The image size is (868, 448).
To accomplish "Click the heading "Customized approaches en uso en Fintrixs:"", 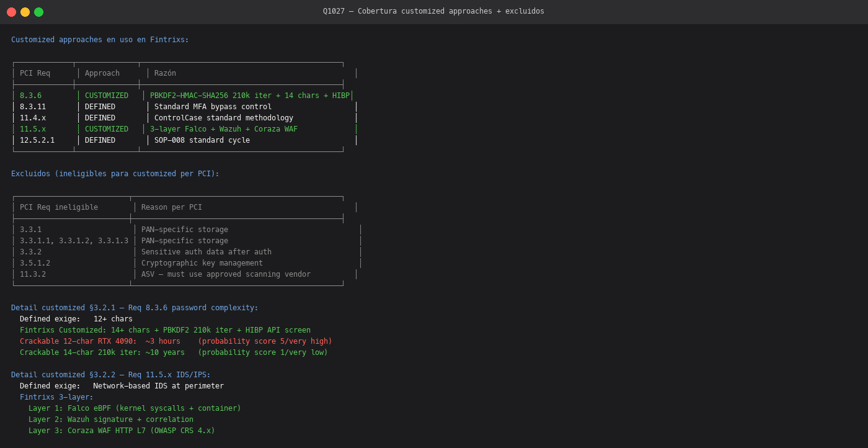I will coord(100,40).
